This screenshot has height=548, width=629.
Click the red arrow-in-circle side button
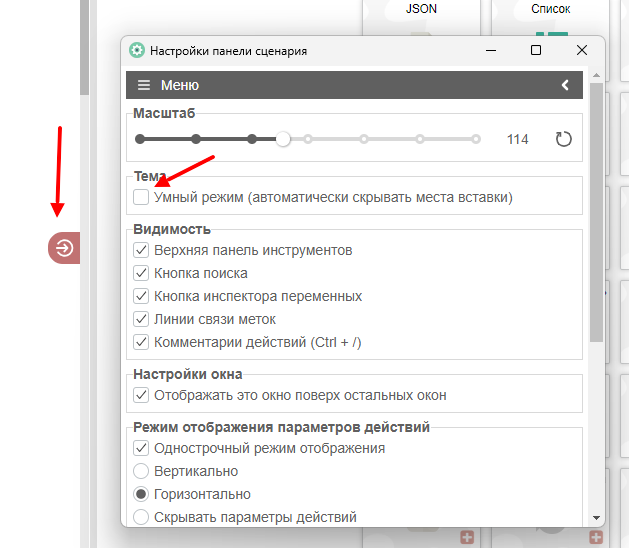pos(64,248)
